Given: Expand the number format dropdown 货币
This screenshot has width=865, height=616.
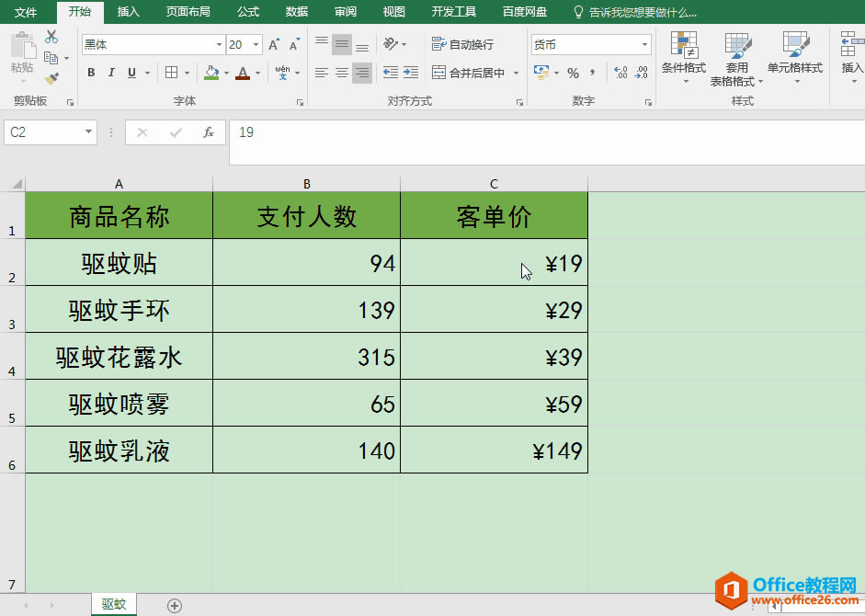Looking at the screenshot, I should coord(645,44).
